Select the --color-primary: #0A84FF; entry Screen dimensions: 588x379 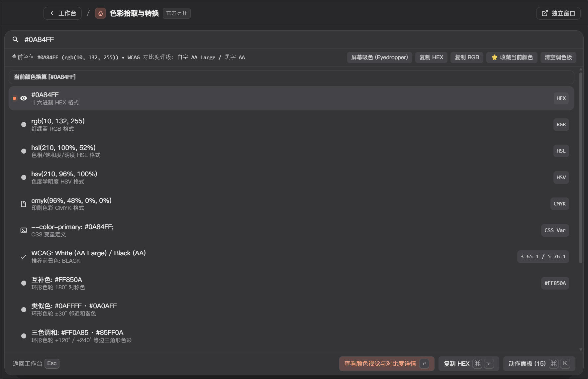click(72, 227)
